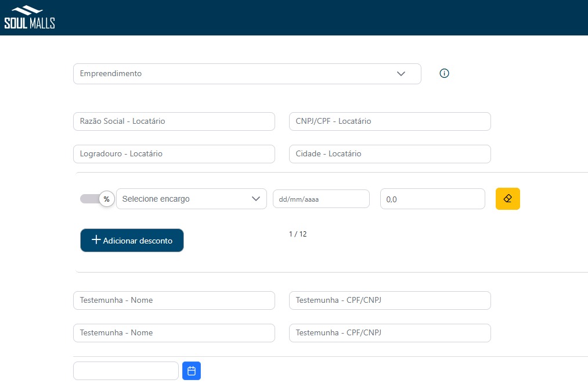Expand the Selecione encargo dropdown
Viewport: 588px width, 383px height.
click(x=191, y=199)
